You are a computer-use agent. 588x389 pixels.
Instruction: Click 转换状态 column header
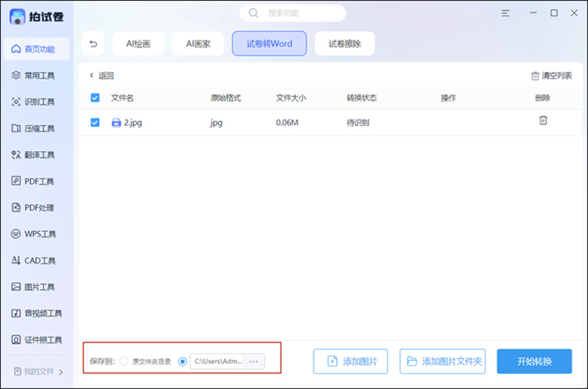coord(362,98)
